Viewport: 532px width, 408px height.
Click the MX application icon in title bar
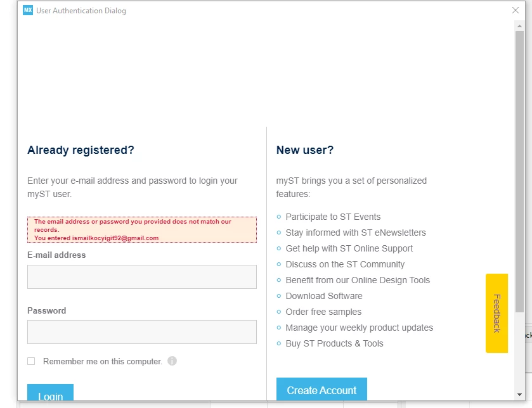(28, 11)
